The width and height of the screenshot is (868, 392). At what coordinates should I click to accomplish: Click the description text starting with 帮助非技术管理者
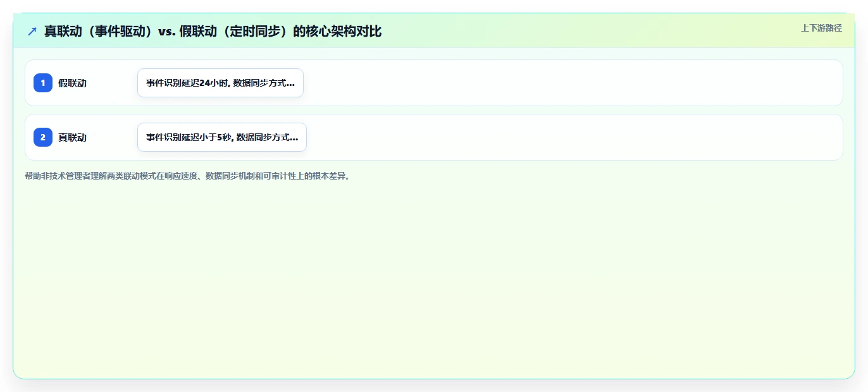coord(187,176)
